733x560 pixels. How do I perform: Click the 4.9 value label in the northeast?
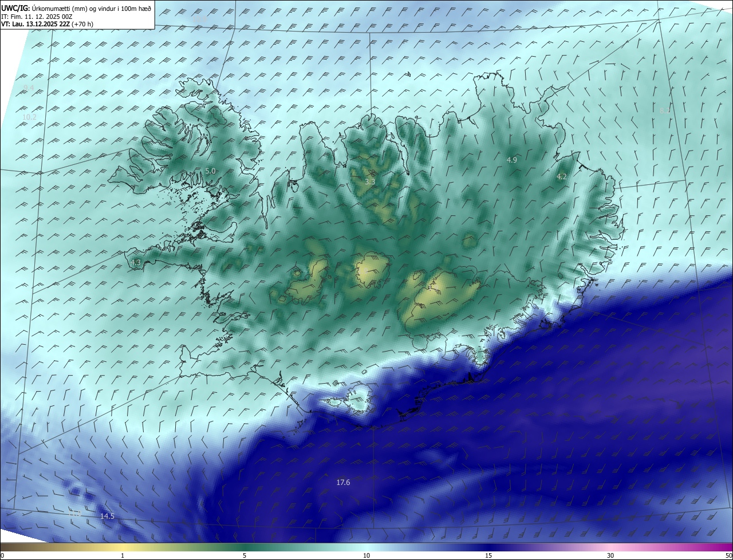[512, 160]
